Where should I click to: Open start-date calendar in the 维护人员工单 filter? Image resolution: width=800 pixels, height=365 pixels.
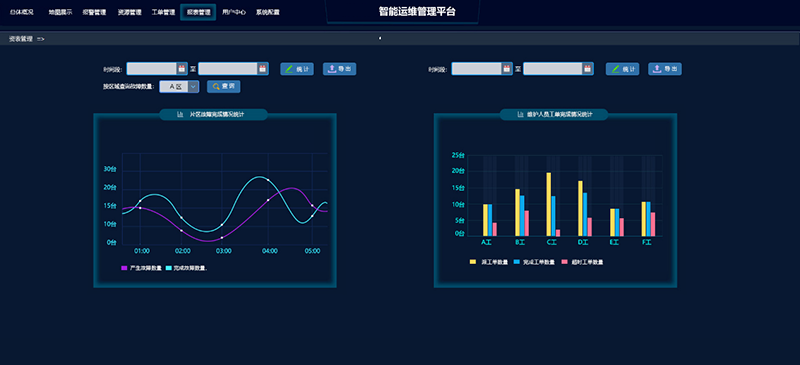(x=507, y=69)
